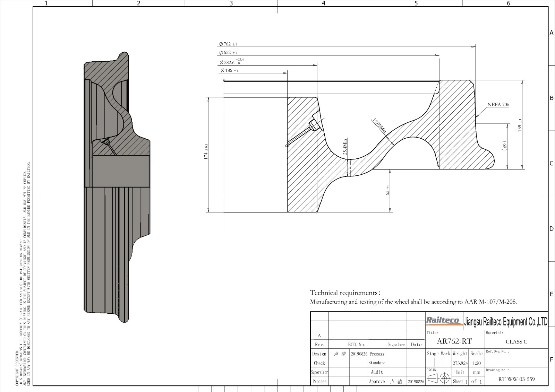
Task: Click the 'Weight' header cell
Action: tap(460, 354)
